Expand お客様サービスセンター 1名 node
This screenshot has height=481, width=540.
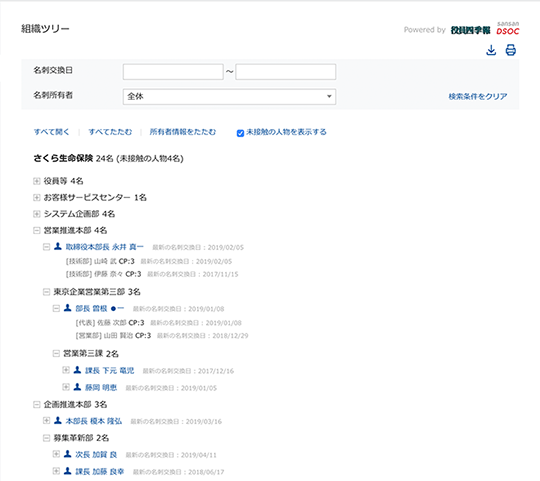coord(37,197)
